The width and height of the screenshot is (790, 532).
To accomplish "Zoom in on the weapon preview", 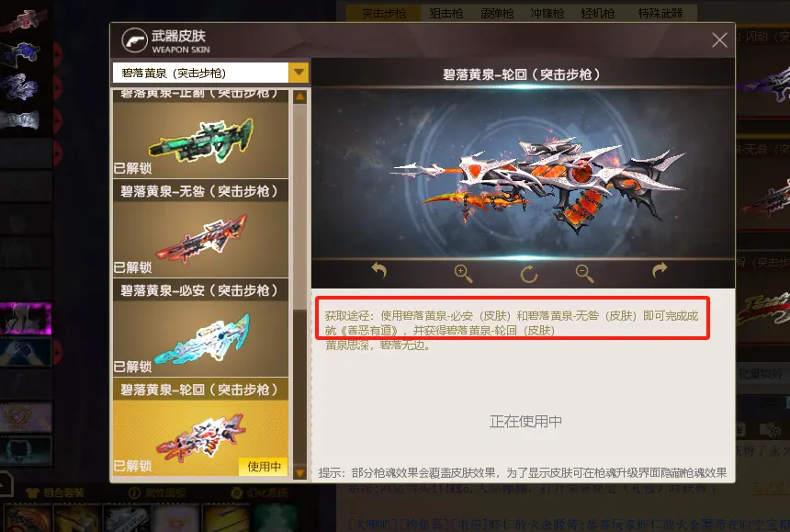I will (x=463, y=274).
